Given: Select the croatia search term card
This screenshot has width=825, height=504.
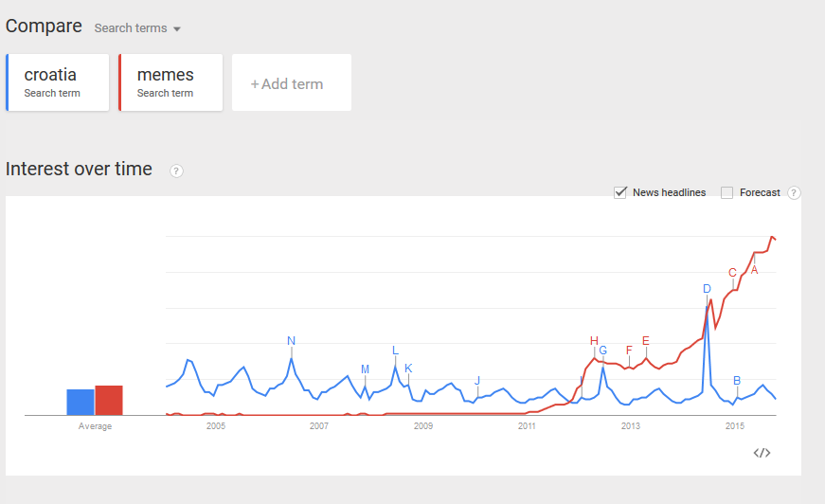Looking at the screenshot, I should [x=58, y=82].
